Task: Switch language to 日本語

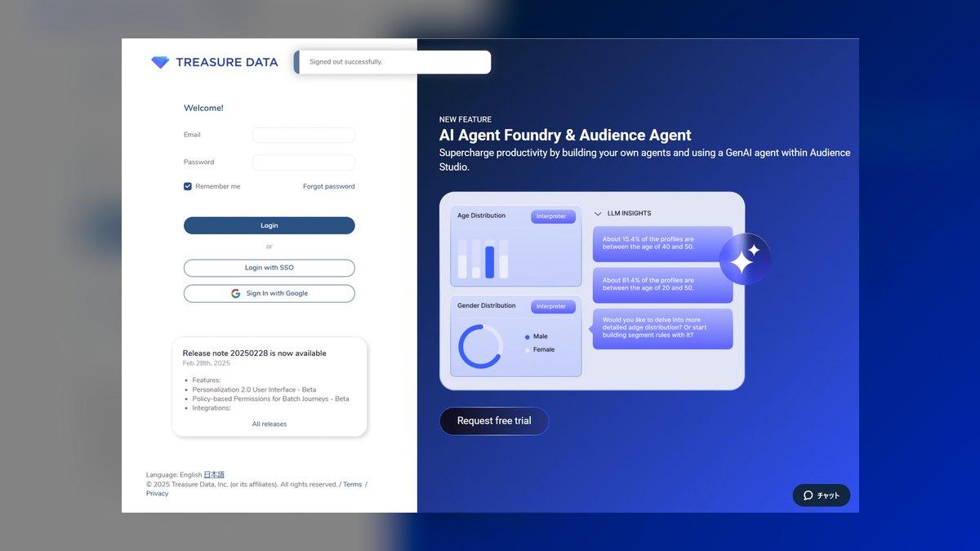Action: (214, 475)
